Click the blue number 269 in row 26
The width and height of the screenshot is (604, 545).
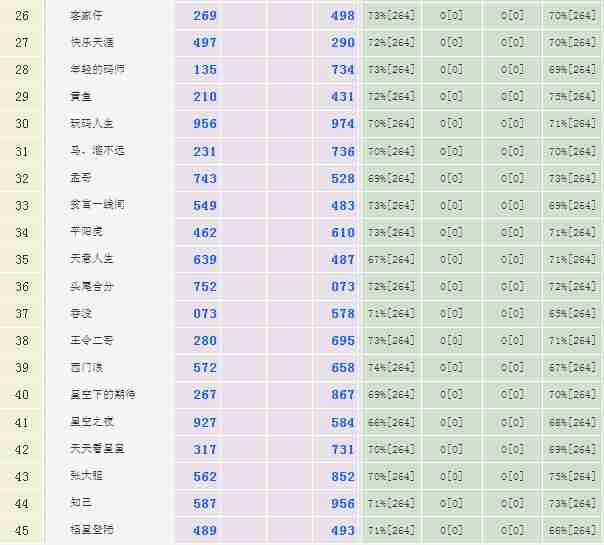(x=205, y=16)
